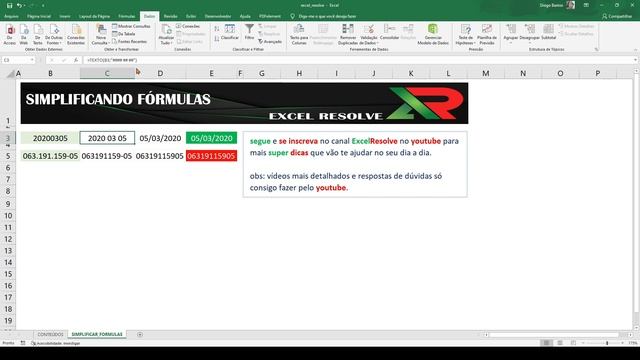Click the insert function fx icon

coord(76,60)
